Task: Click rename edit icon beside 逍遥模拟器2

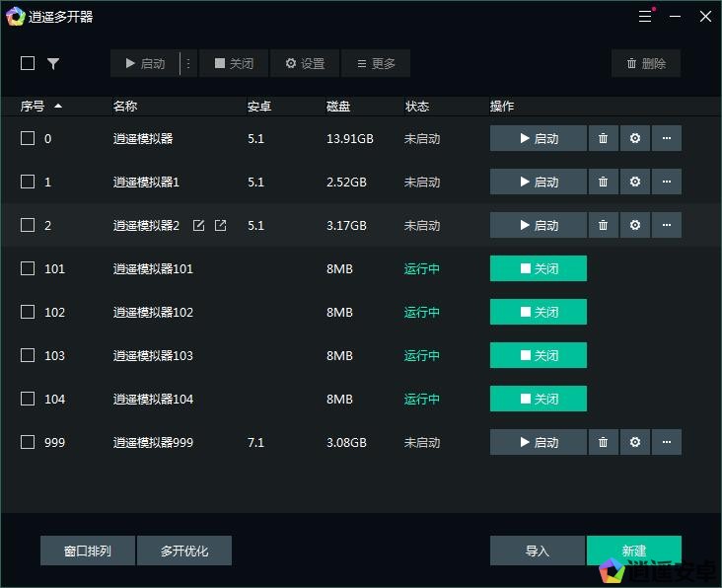Action: (x=198, y=225)
